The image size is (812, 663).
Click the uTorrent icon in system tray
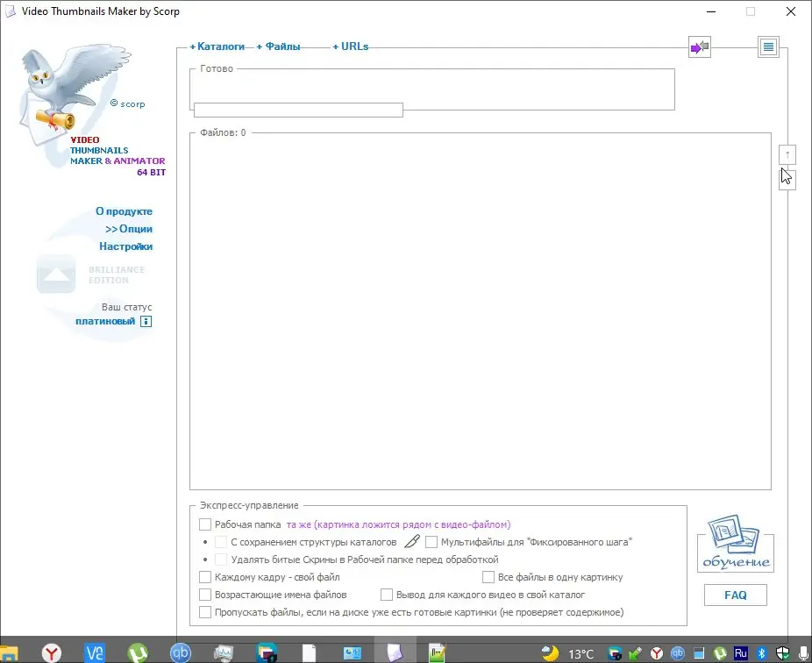click(x=720, y=653)
